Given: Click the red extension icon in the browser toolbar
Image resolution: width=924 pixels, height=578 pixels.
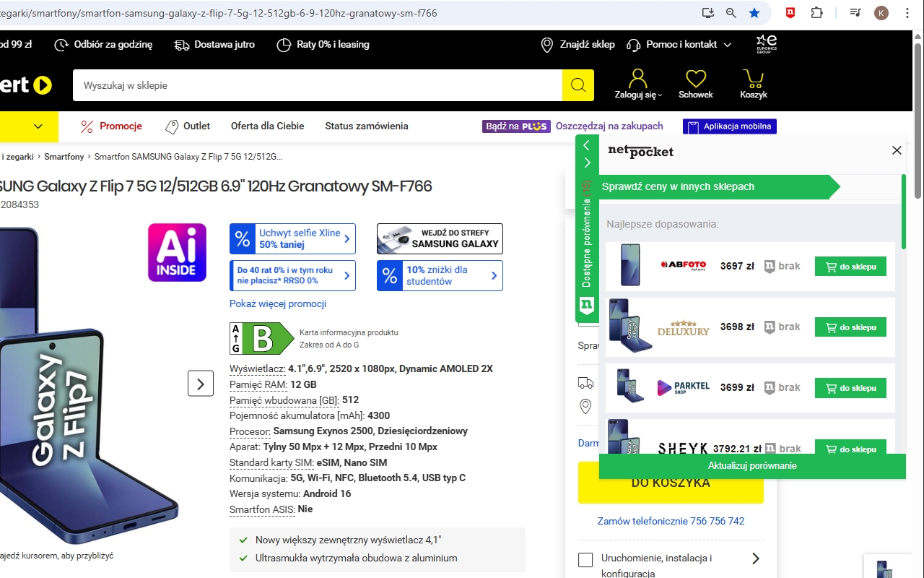Looking at the screenshot, I should pos(790,13).
